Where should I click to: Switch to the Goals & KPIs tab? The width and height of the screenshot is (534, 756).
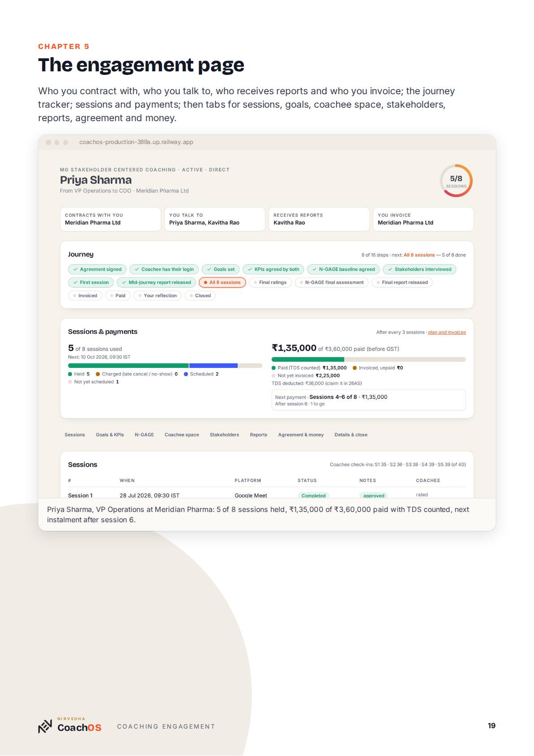coord(110,435)
